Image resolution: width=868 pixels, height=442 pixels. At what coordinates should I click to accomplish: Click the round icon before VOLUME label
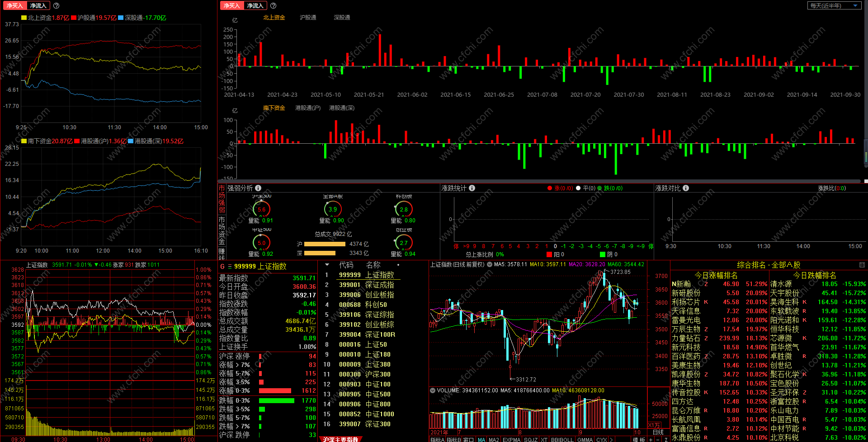[433, 390]
